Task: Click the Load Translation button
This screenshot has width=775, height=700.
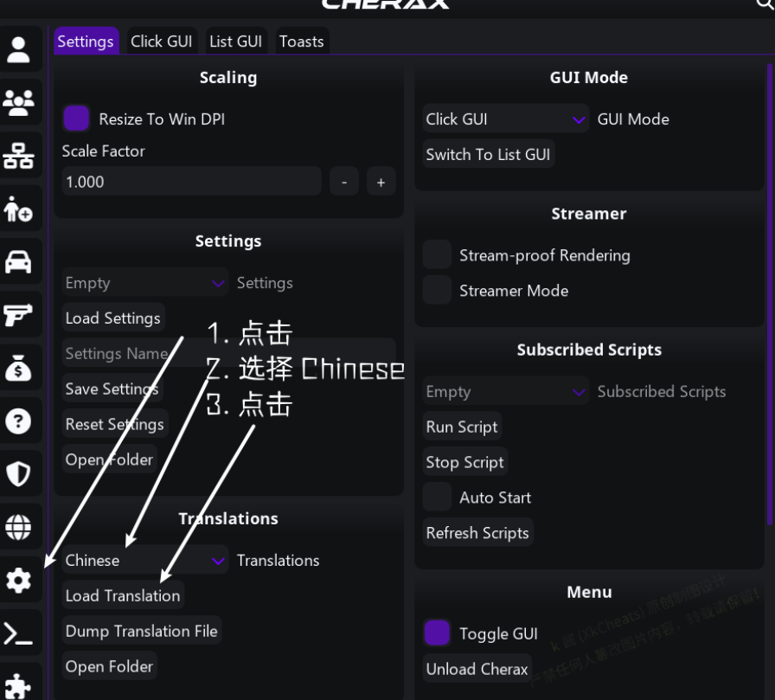Action: point(123,595)
